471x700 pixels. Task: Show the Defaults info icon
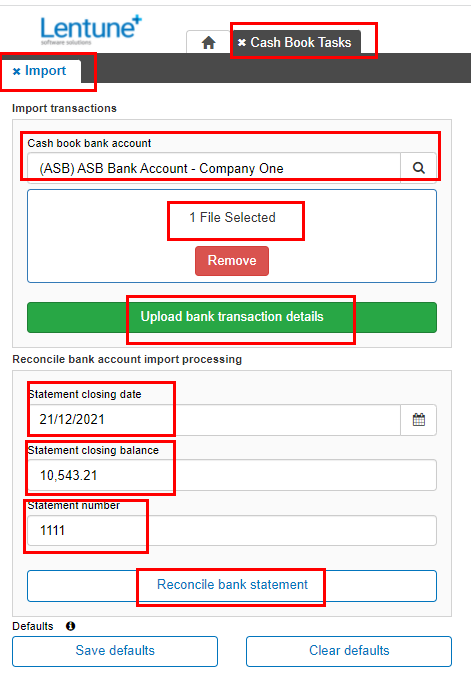coord(71,626)
